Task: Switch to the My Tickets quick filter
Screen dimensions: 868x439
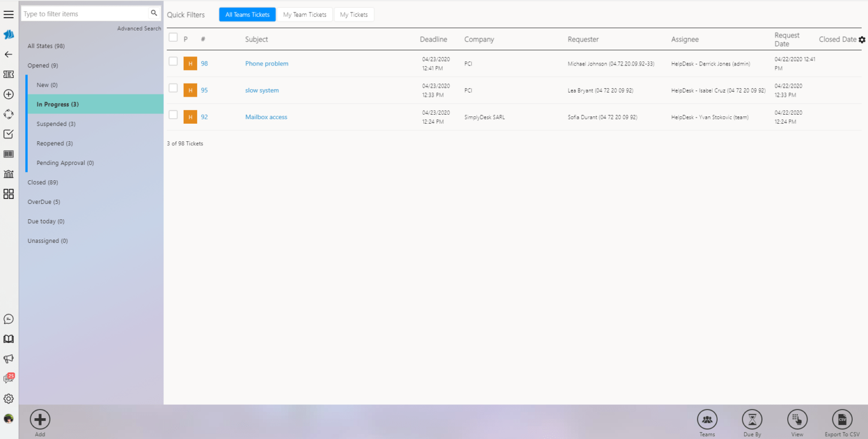Action: coord(354,14)
